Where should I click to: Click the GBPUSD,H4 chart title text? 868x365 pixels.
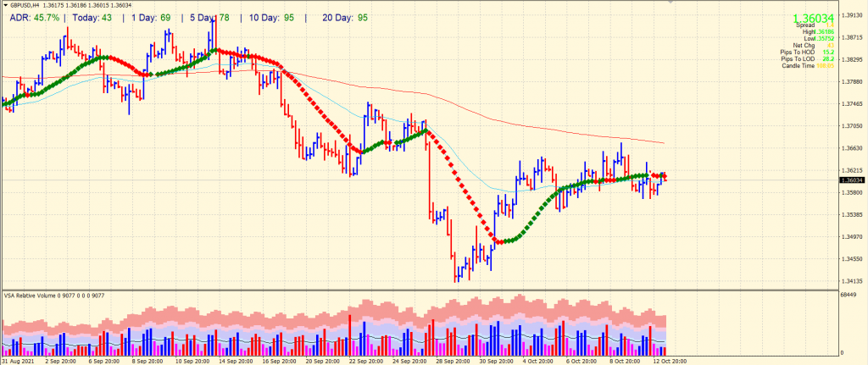[27, 4]
